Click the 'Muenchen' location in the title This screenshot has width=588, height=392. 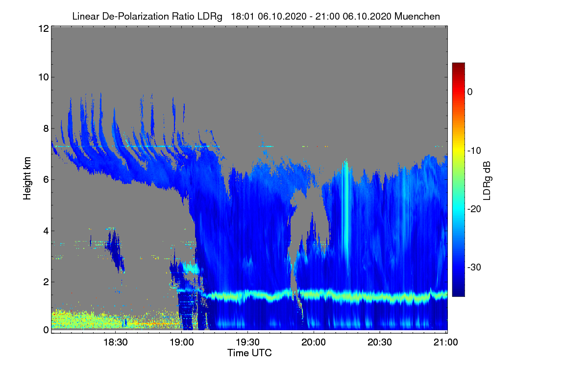417,16
